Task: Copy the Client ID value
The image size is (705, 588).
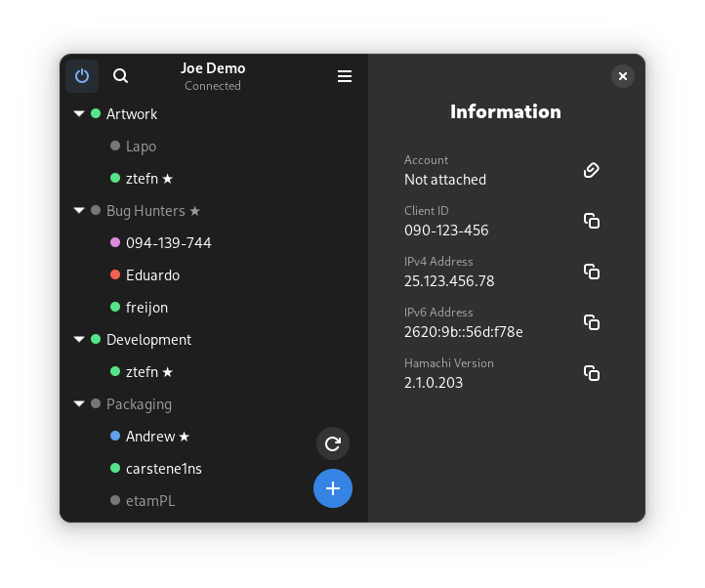Action: (591, 221)
